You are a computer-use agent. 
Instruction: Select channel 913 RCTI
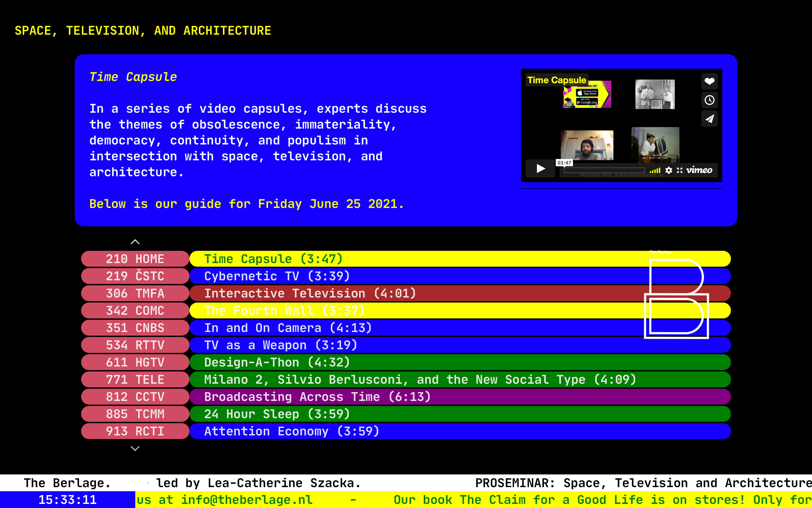coord(135,431)
